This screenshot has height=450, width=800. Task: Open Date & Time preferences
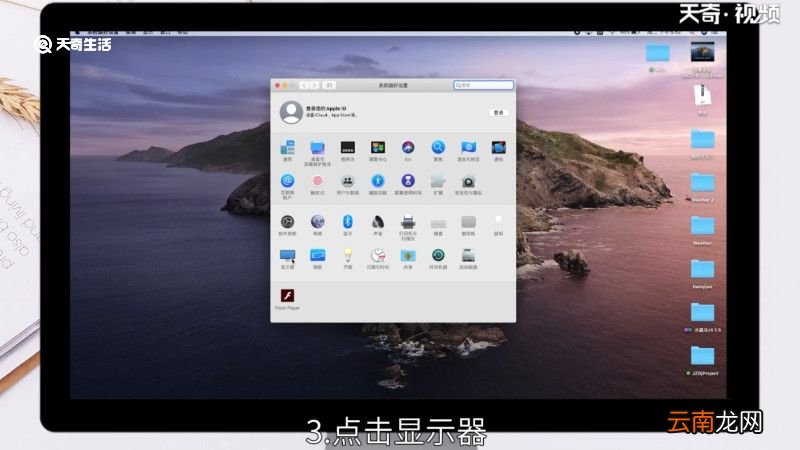tap(378, 257)
